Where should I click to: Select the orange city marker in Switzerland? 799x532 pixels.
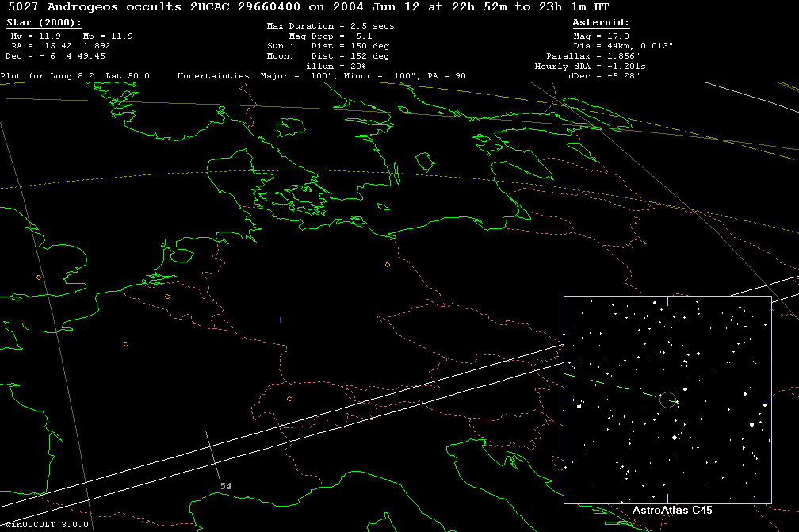[289, 399]
